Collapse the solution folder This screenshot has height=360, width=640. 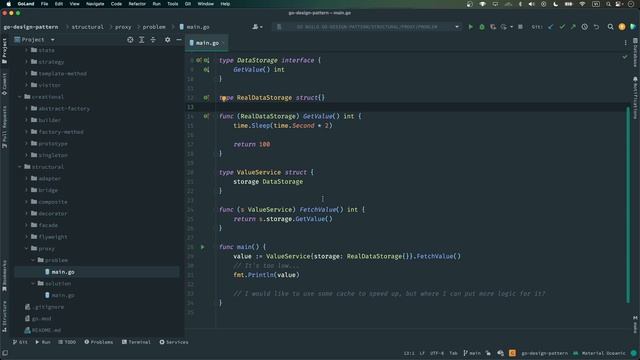[33, 283]
